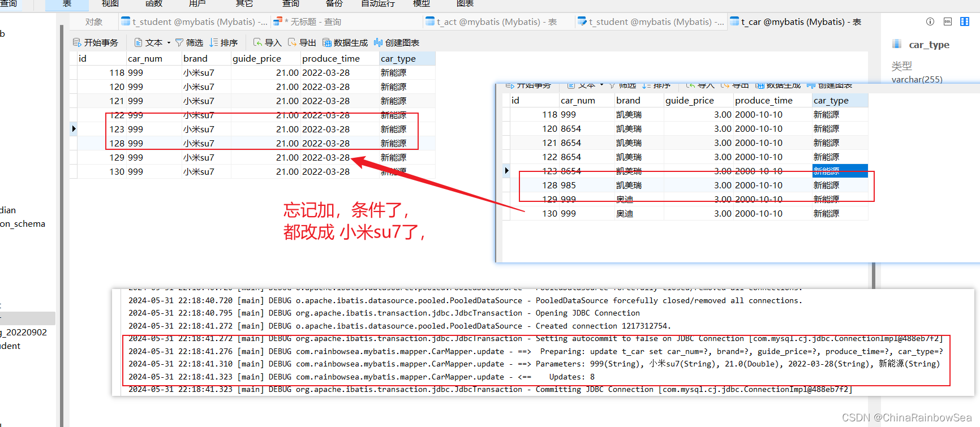The width and height of the screenshot is (980, 427).
Task: Click the produce_time header in the 小米su7 table
Action: click(x=330, y=59)
